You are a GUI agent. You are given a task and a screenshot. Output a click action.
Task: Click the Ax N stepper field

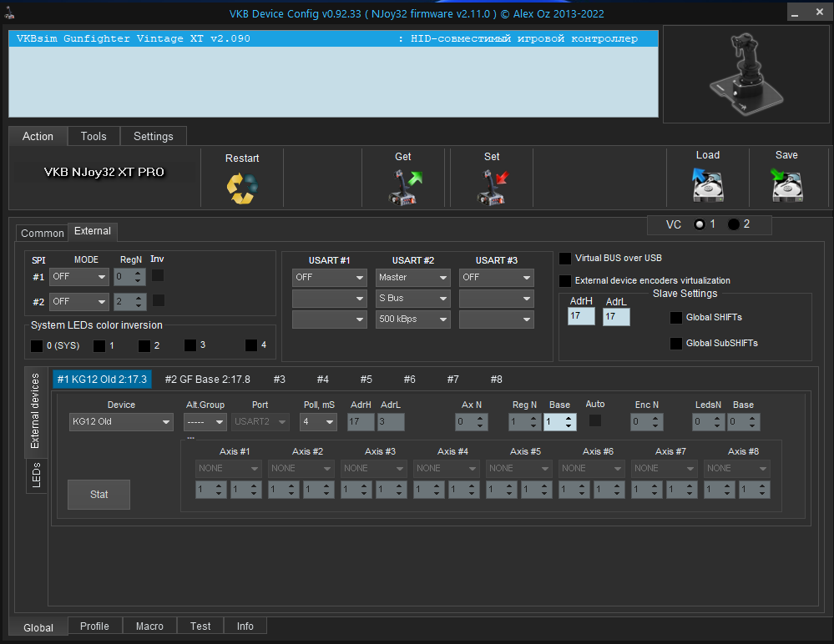pos(472,422)
